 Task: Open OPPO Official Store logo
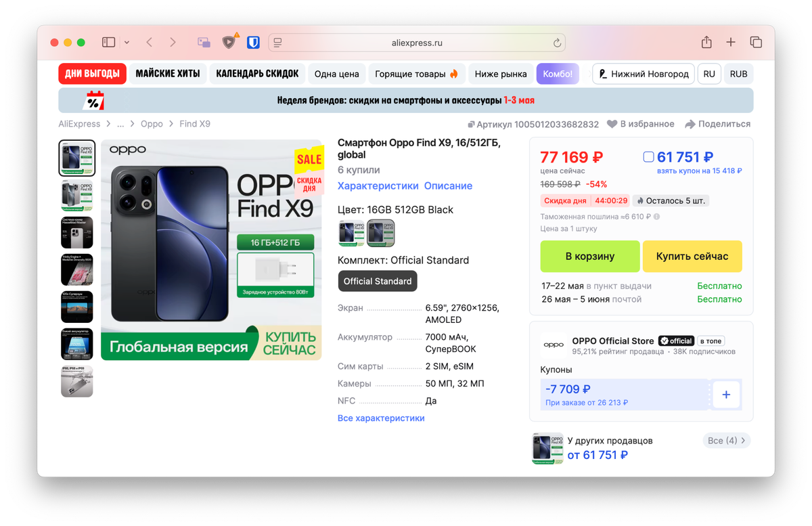554,345
